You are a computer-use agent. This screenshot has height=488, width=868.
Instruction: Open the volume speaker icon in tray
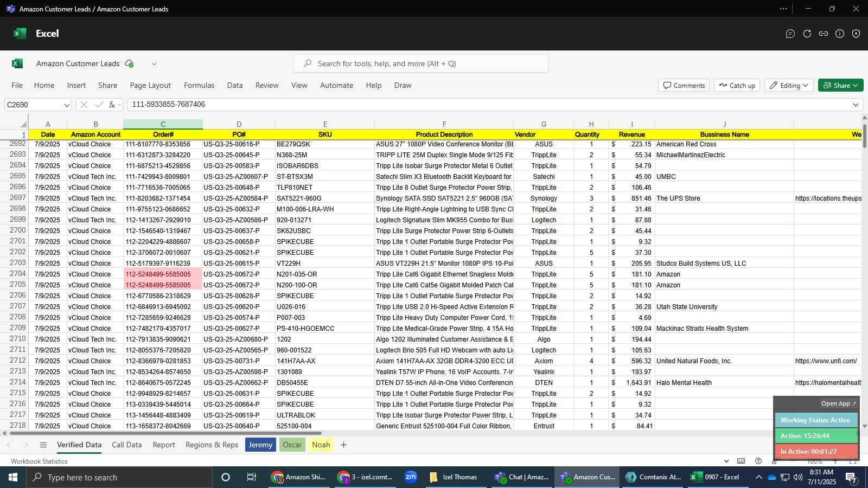coord(798,477)
